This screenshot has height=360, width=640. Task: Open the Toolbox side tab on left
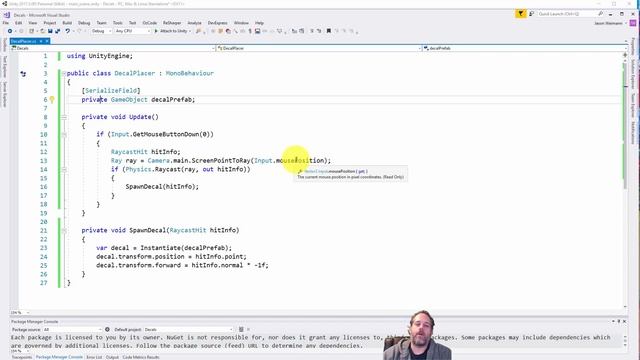pos(4,45)
